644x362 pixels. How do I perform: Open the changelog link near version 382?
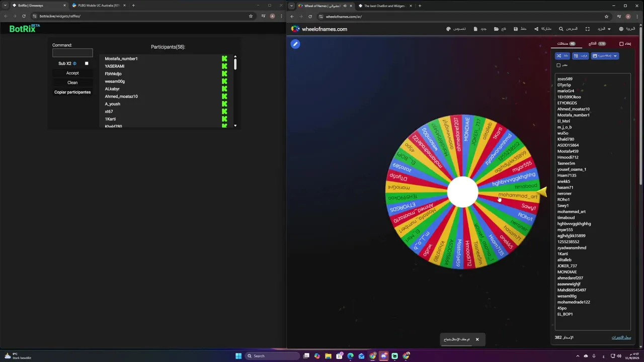click(621, 337)
